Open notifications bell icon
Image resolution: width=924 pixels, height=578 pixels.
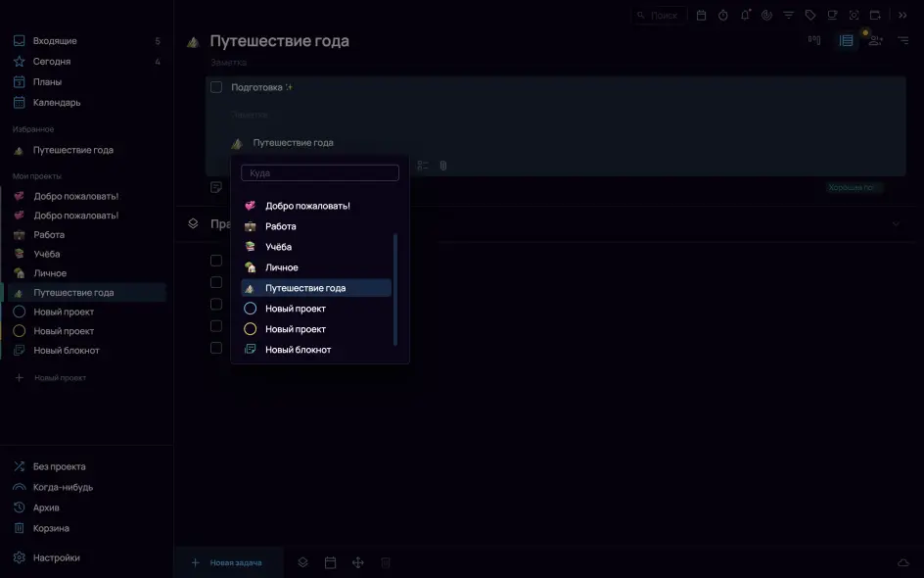tap(745, 15)
